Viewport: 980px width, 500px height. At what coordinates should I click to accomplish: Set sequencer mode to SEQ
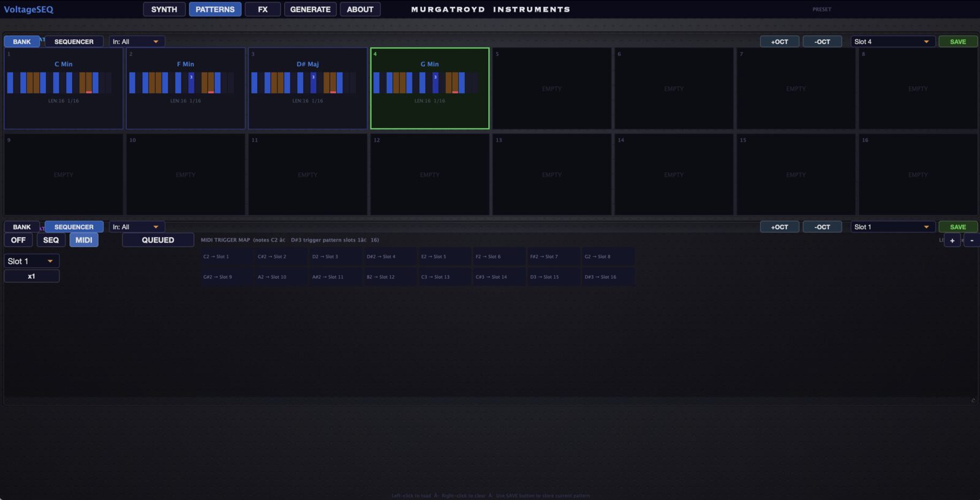51,240
